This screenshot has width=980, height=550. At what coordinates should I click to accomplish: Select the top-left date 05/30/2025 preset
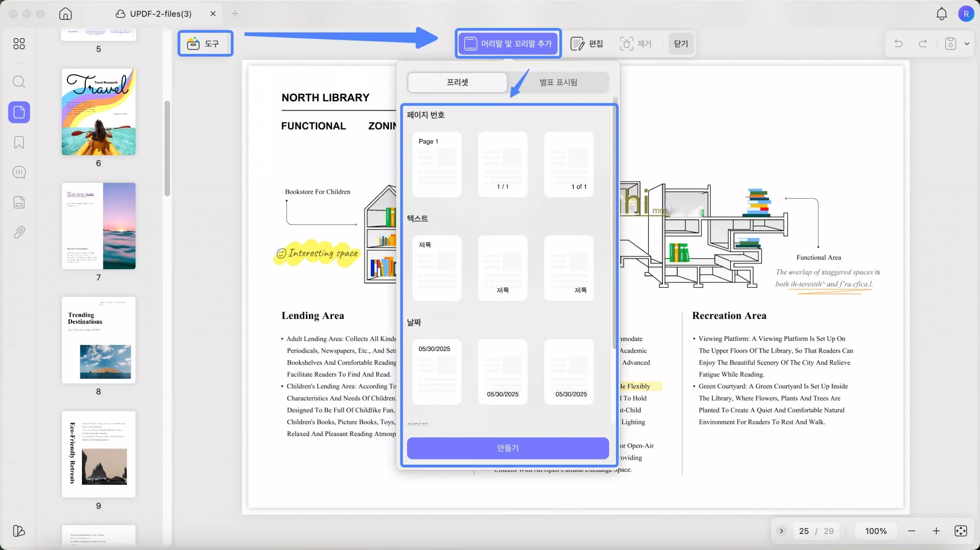[x=437, y=371]
